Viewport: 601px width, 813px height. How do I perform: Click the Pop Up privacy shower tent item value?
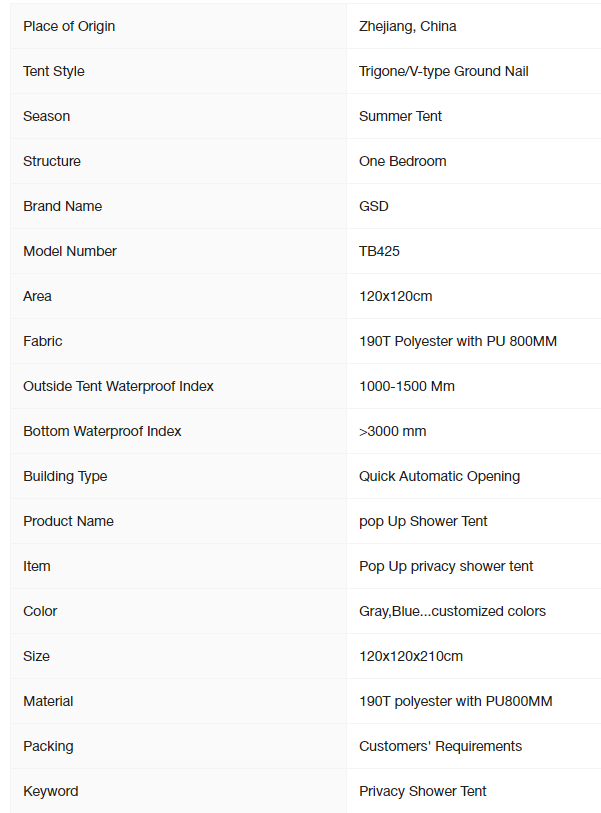coord(446,566)
